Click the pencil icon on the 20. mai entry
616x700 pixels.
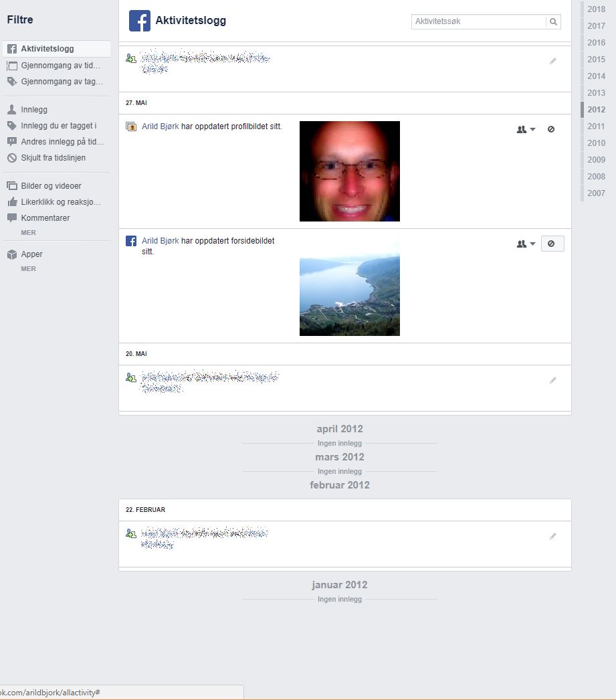pyautogui.click(x=552, y=380)
